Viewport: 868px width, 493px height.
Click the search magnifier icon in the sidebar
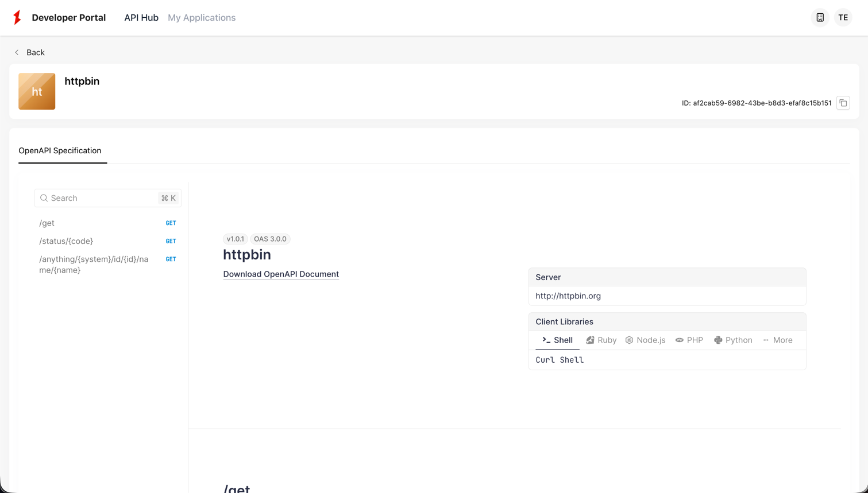point(44,197)
